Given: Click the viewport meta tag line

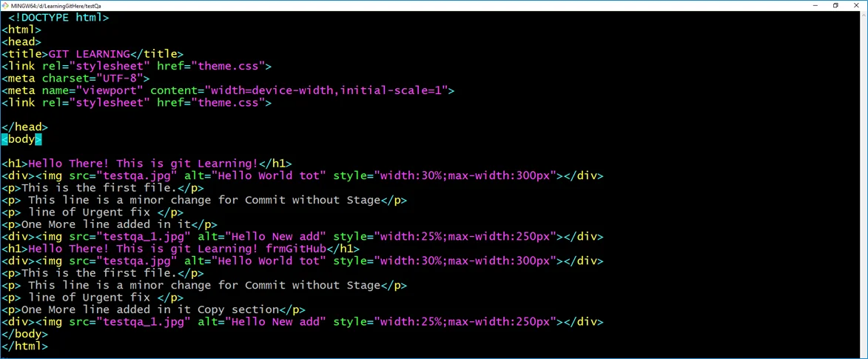Looking at the screenshot, I should click(227, 90).
